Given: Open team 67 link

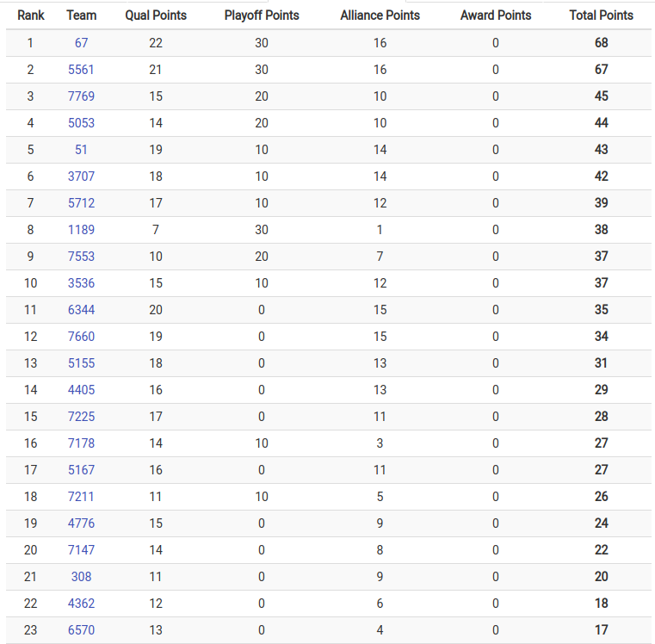Looking at the screenshot, I should [x=81, y=43].
